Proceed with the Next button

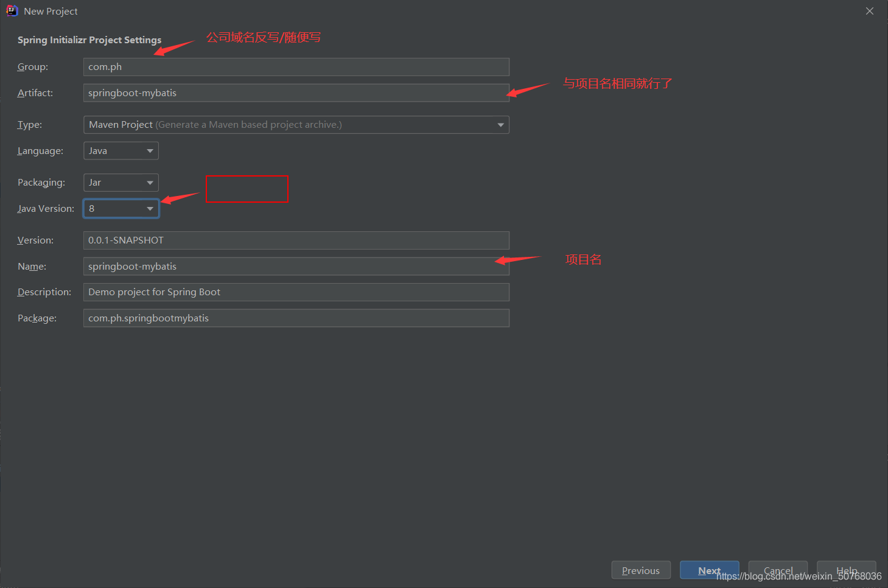[x=710, y=570]
